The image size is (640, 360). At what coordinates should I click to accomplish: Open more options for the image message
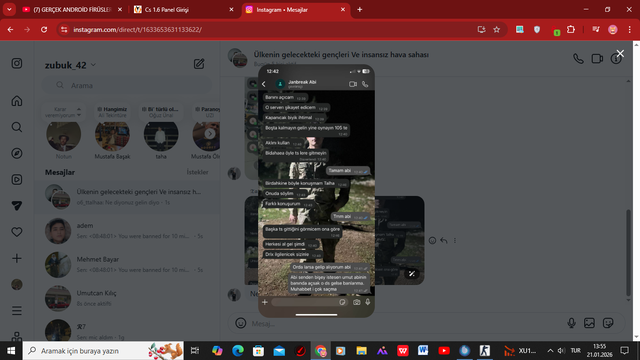455,240
